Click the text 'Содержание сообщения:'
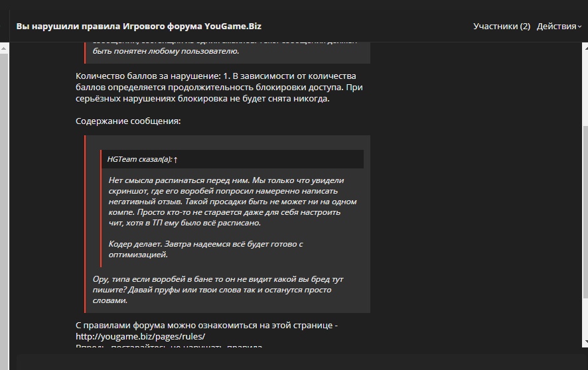588x370 pixels. [128, 121]
